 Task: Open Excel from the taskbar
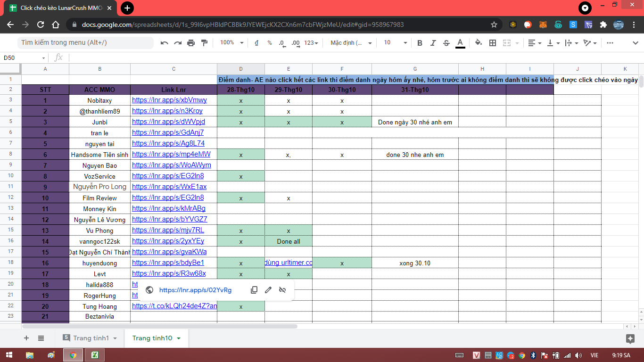[94, 355]
